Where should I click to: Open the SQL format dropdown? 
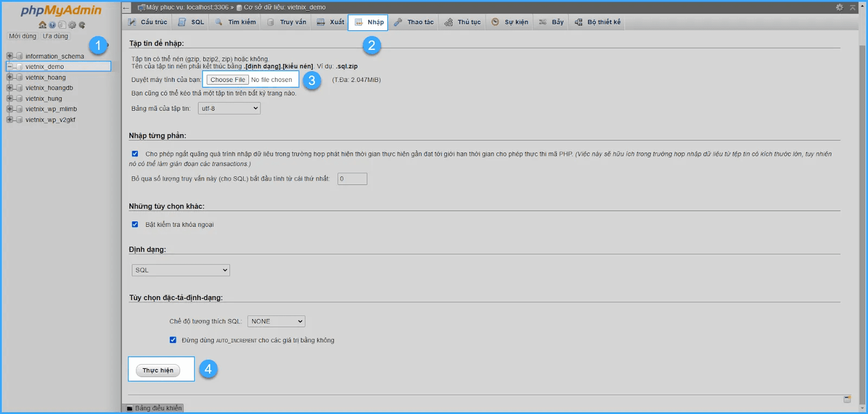[x=181, y=270]
